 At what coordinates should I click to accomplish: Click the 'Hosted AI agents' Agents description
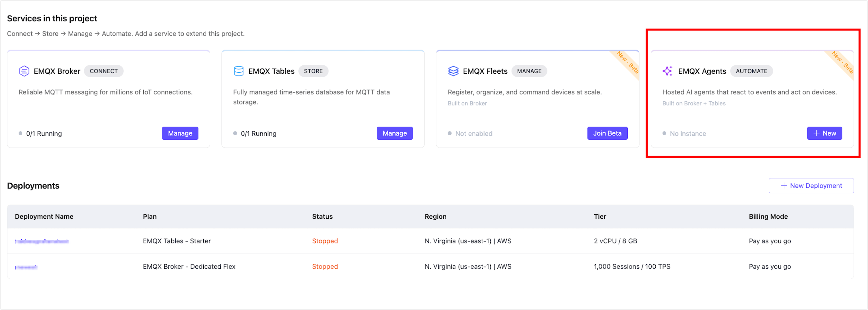749,92
